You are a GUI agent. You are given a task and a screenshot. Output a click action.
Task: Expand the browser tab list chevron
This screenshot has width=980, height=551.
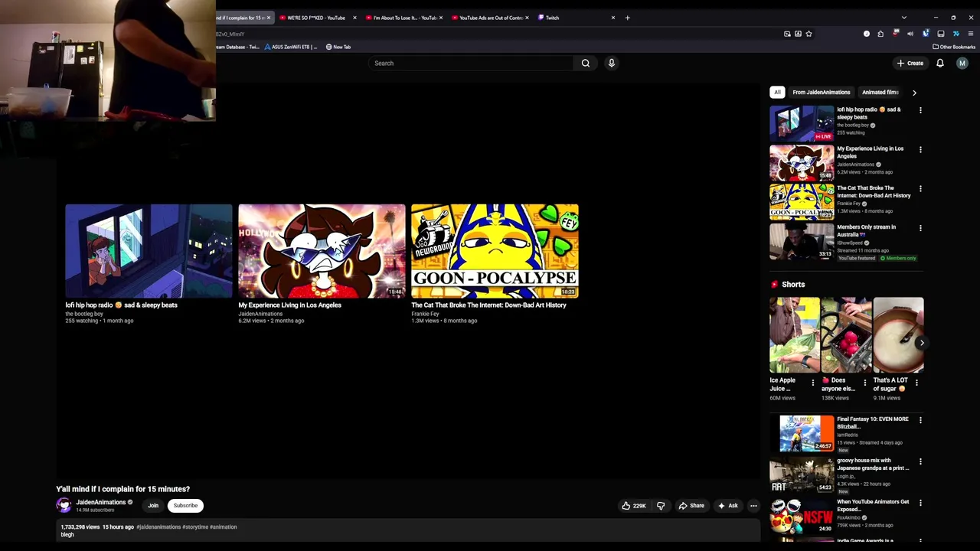tap(904, 18)
